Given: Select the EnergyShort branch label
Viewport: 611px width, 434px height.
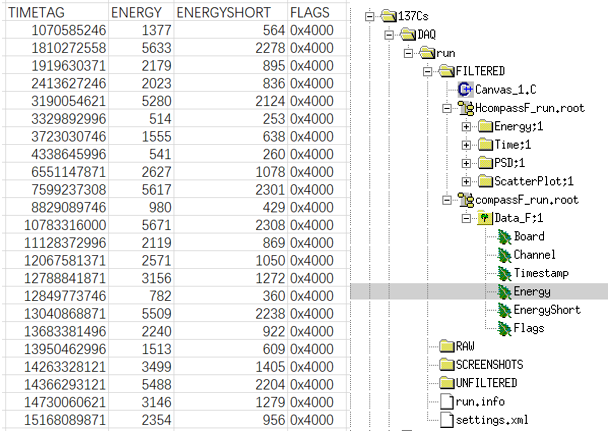Looking at the screenshot, I should tap(547, 310).
